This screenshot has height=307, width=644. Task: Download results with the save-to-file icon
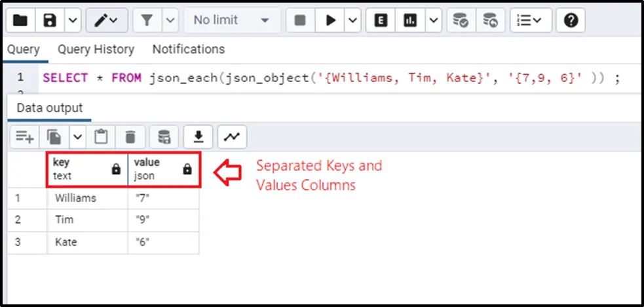point(198,136)
